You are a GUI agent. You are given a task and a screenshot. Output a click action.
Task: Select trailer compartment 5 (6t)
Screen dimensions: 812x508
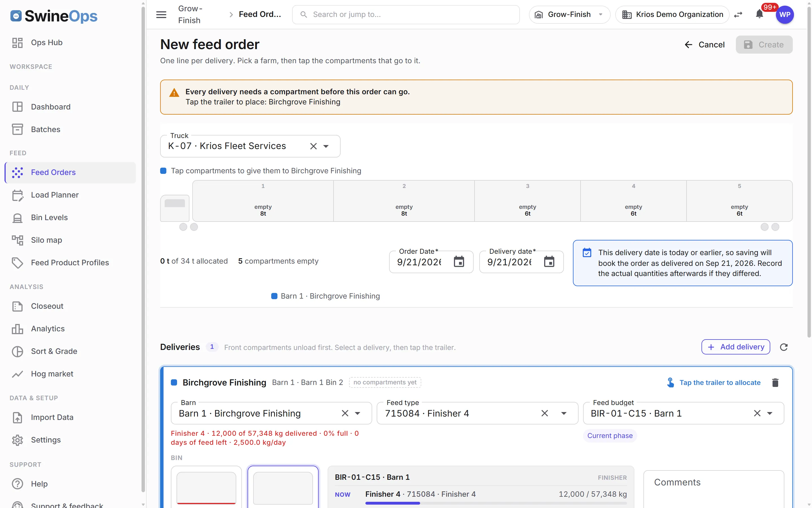740,201
